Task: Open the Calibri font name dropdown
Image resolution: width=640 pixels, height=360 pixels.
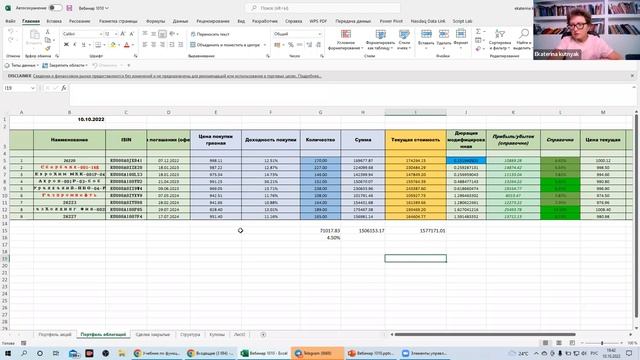Action: pyautogui.click(x=101, y=34)
